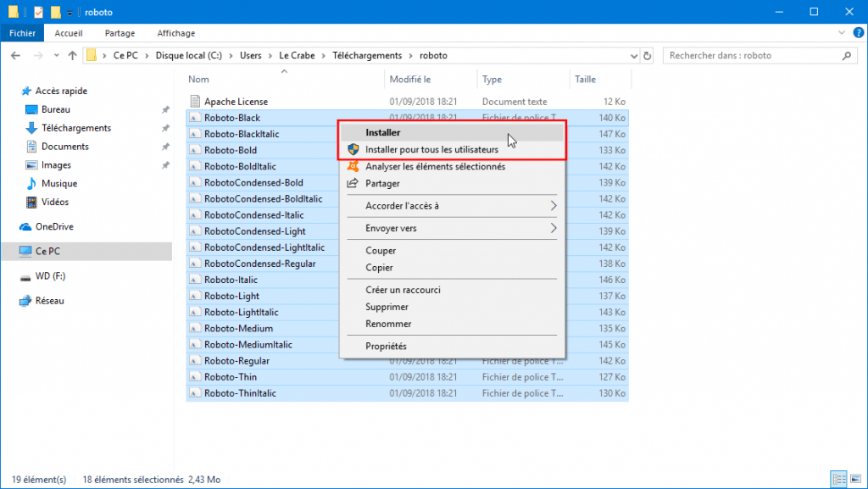
Task: Click the Roboto-Regular file icon
Action: click(x=194, y=361)
